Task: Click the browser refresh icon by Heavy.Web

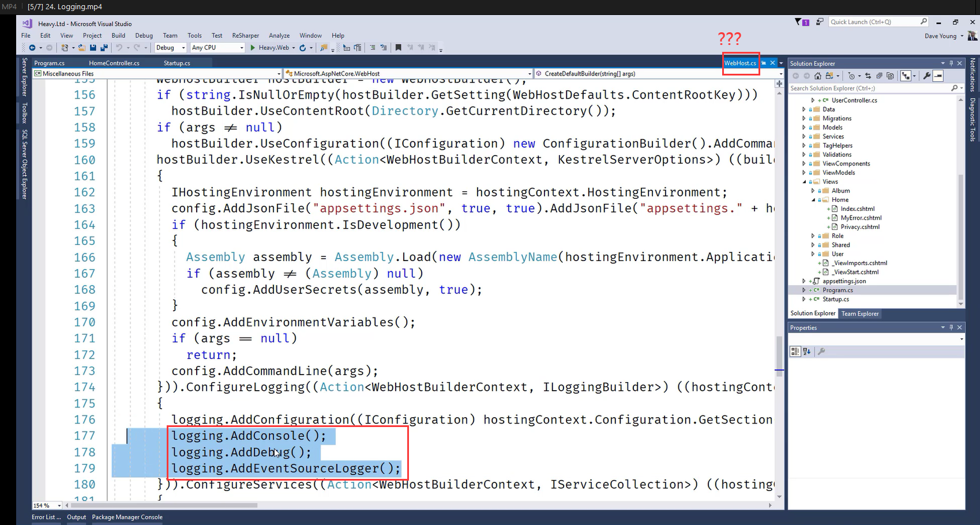Action: (x=302, y=48)
